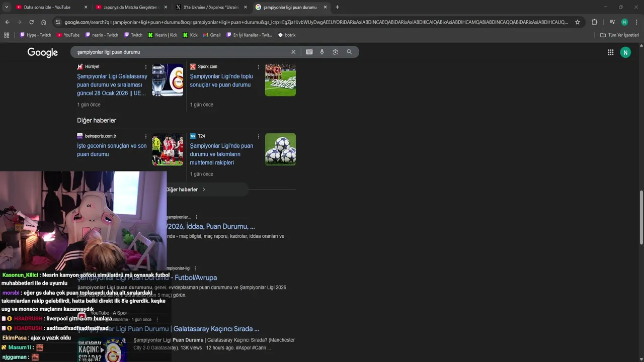
Task: Switch to 'X'te Ukraine' tab
Action: coord(211,7)
